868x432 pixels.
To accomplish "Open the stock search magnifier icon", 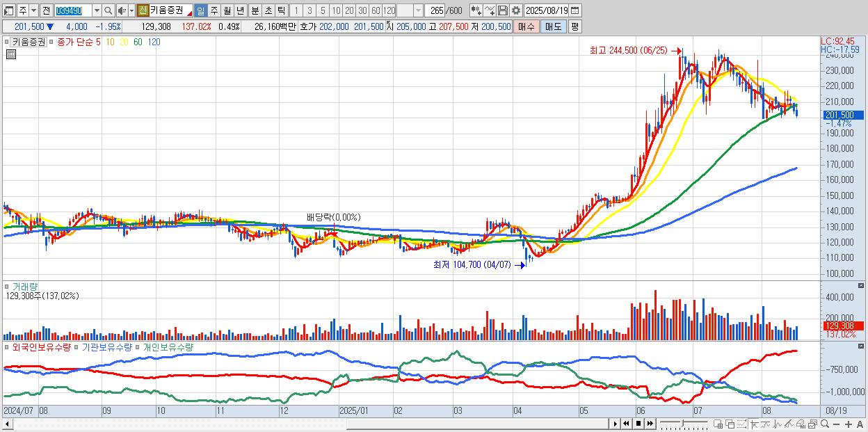I will tap(108, 10).
